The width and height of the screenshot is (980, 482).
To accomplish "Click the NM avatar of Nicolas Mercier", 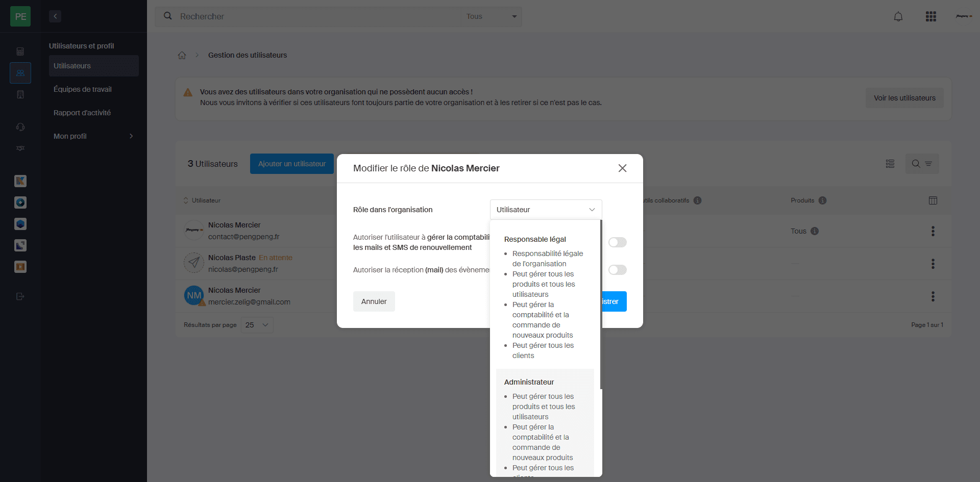I will pos(194,295).
